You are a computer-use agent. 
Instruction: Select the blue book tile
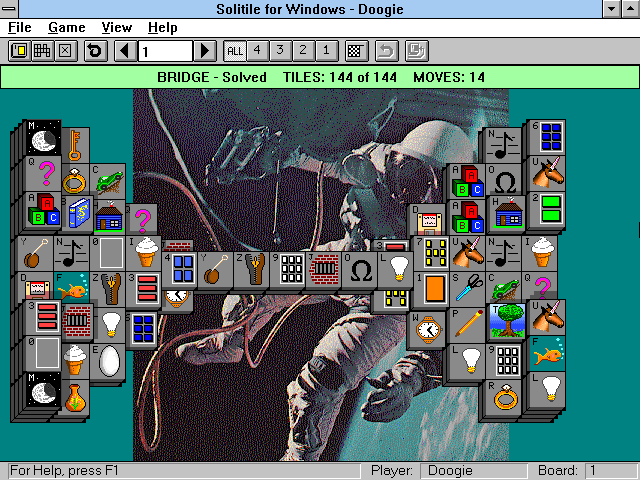click(79, 213)
